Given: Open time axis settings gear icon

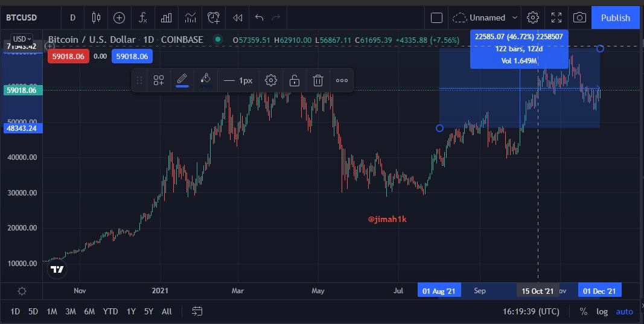Looking at the screenshot, I should tap(22, 291).
